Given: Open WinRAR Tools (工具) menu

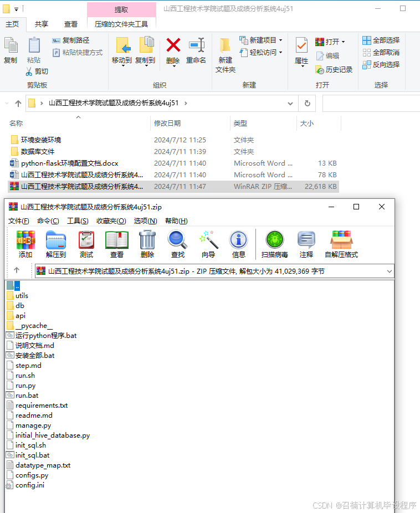Looking at the screenshot, I should [x=78, y=221].
